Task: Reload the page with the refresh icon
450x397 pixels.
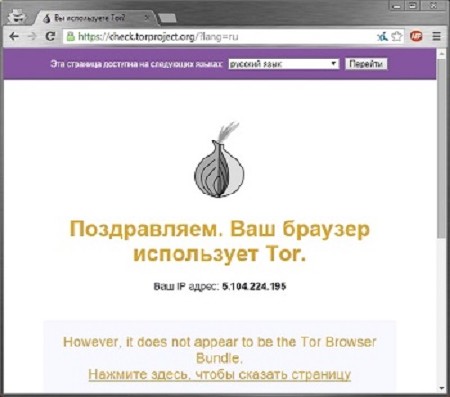Action: [x=50, y=36]
